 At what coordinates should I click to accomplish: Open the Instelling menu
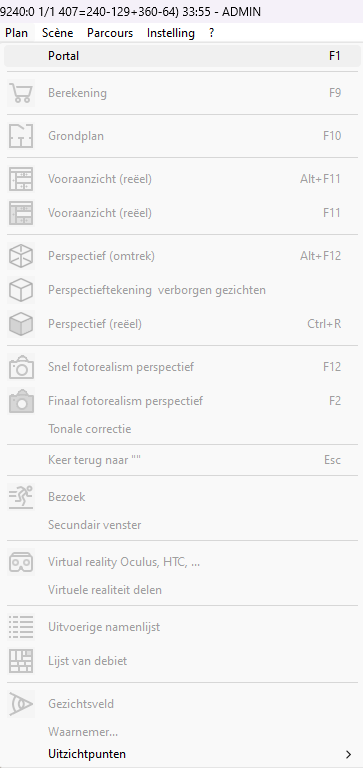tap(170, 33)
